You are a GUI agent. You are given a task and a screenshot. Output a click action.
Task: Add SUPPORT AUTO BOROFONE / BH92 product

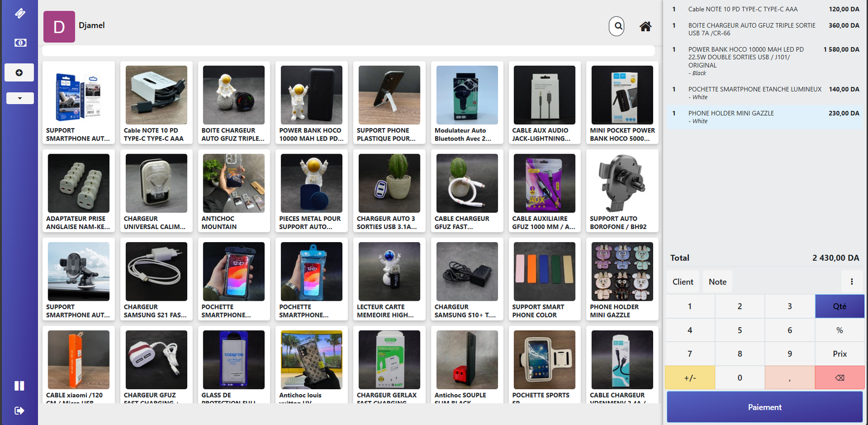(x=622, y=191)
